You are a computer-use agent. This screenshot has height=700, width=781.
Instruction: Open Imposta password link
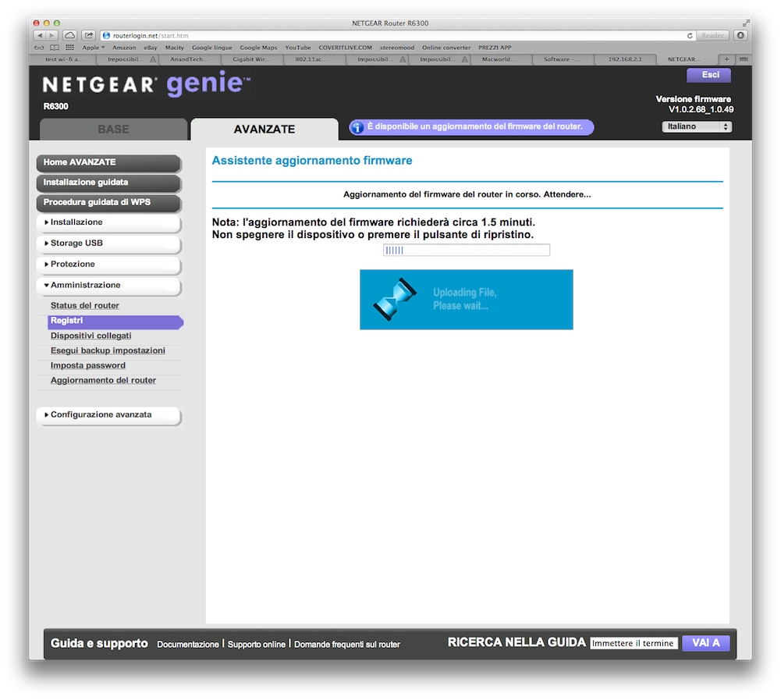[x=87, y=366]
